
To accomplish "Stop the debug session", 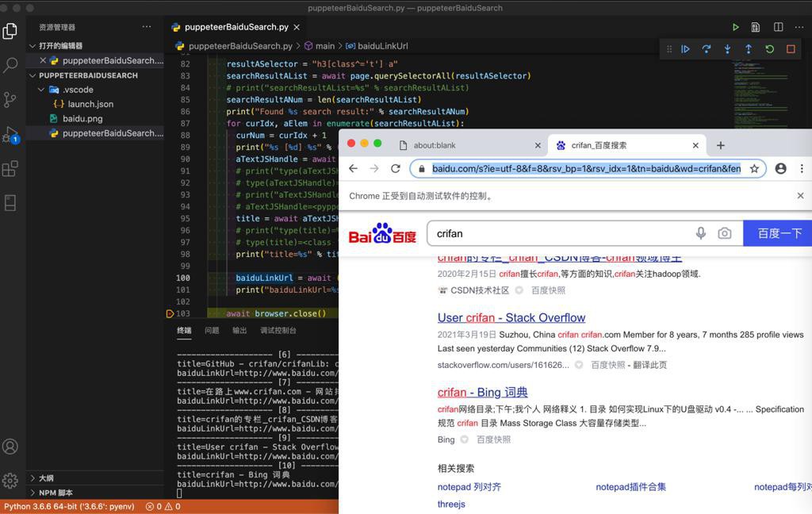I will (x=791, y=49).
